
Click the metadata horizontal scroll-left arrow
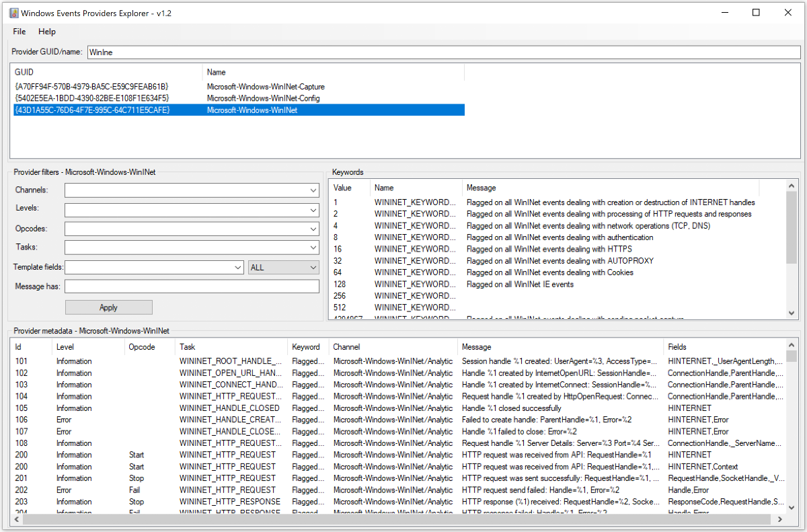pos(17,520)
